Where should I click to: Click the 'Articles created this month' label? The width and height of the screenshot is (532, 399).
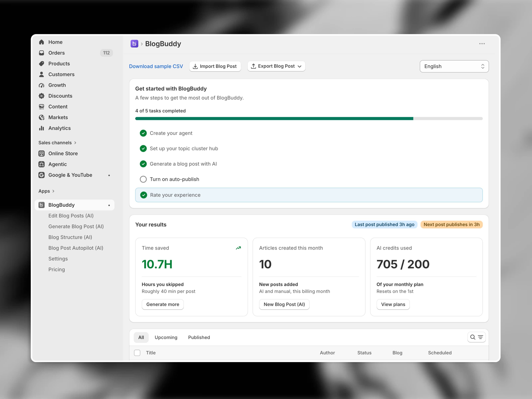coord(291,248)
